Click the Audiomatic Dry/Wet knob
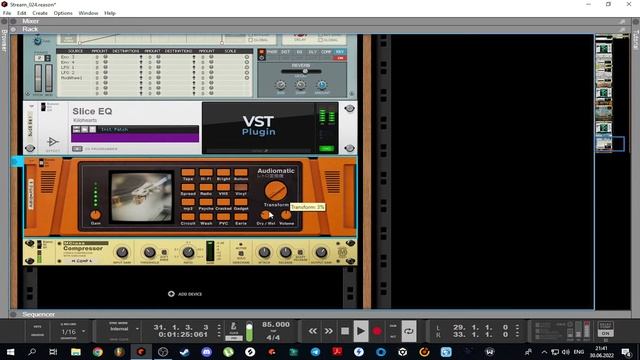This screenshot has width=640, height=360. (265, 215)
